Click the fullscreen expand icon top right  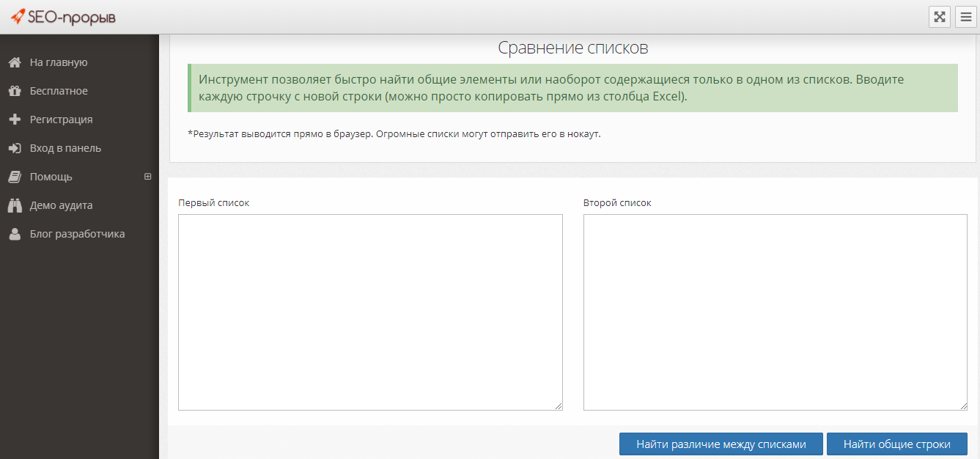pyautogui.click(x=940, y=16)
